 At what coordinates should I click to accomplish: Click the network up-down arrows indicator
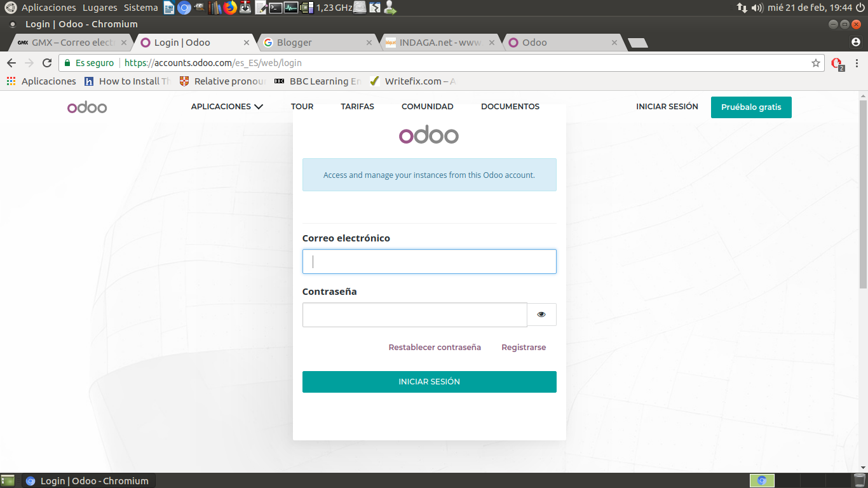[x=742, y=8]
